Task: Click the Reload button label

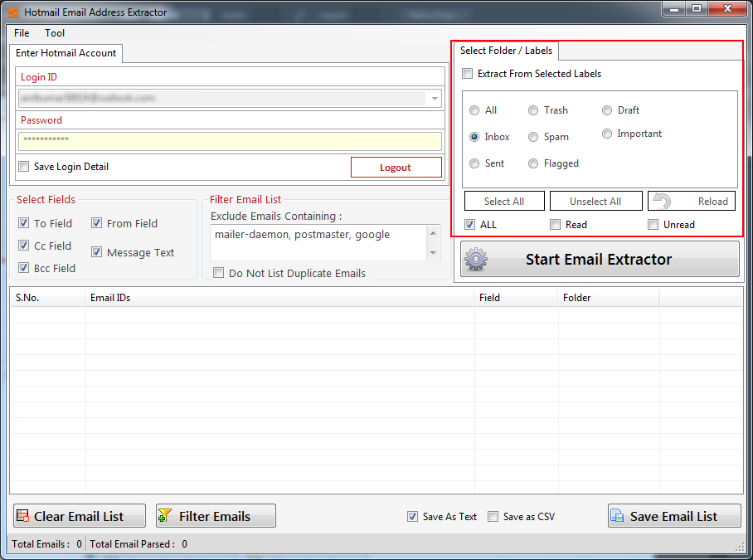Action: coord(712,202)
